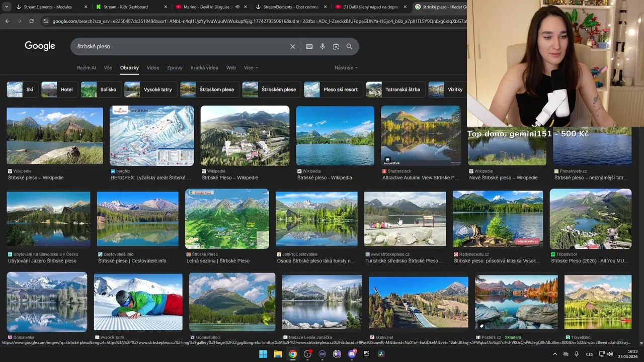Open skiers lying on snow thumbnail
Viewport: 644px width, 362px height.
[x=138, y=302]
